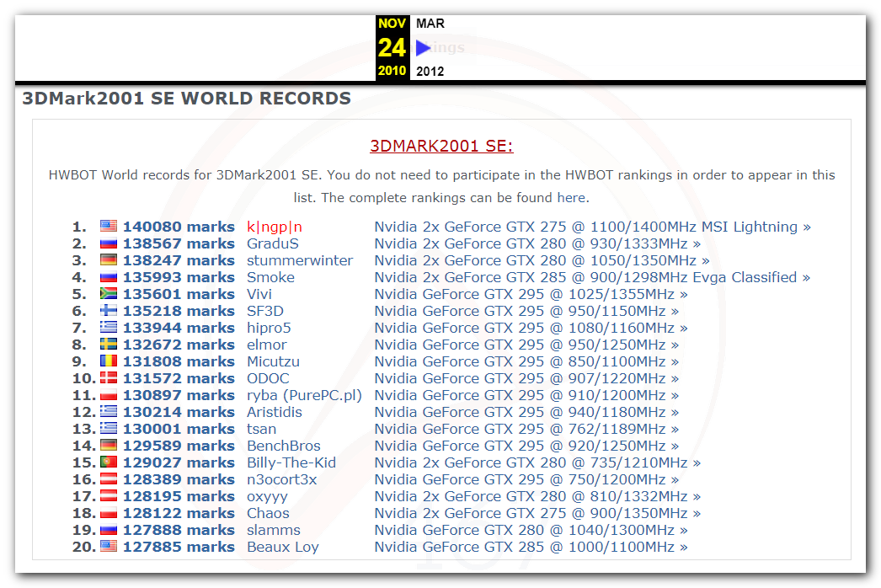Screen dimensions: 881x588
Task: Open the 135993 marks score link
Action: (179, 277)
